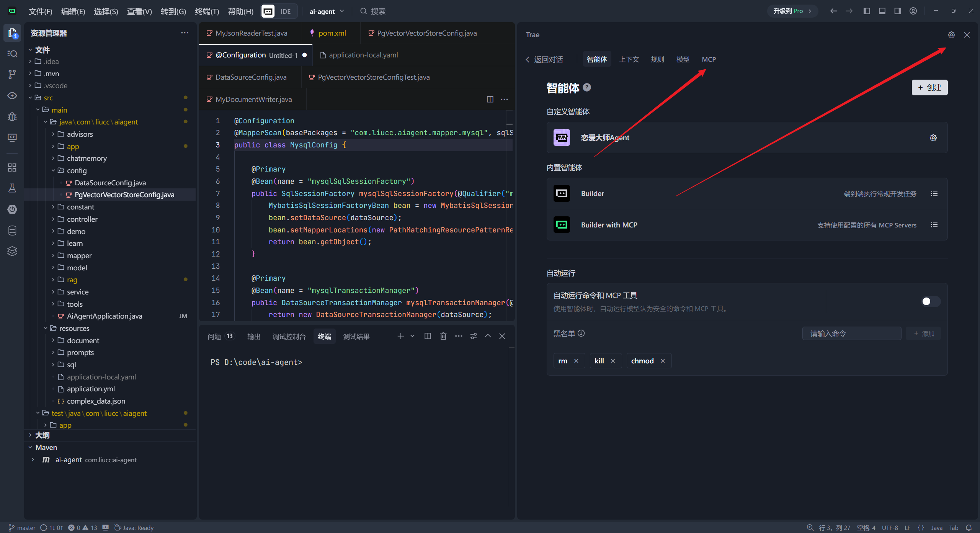
Task: Toggle the primary sidebar layout icon
Action: [x=867, y=11]
